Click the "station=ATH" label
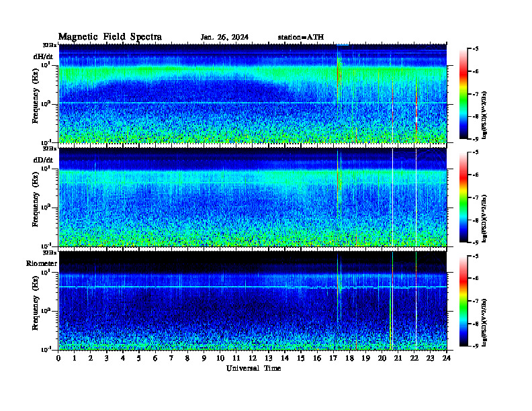This screenshot has height=411, width=532. click(x=301, y=37)
